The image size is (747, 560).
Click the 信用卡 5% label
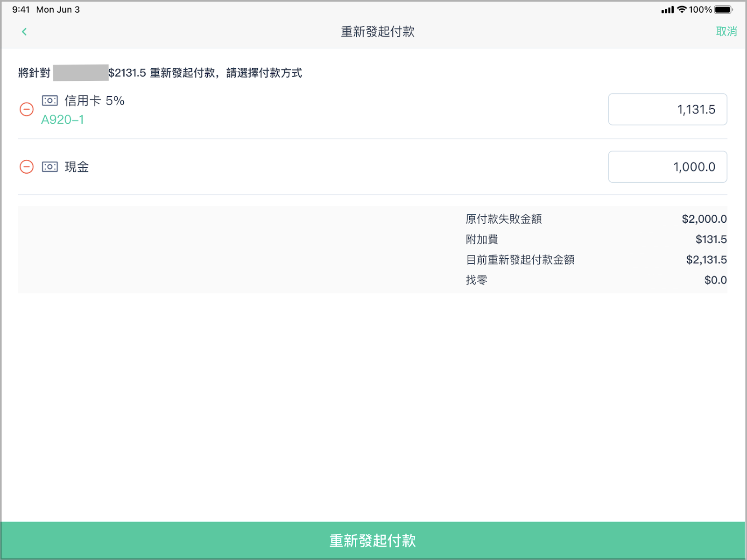click(x=94, y=100)
